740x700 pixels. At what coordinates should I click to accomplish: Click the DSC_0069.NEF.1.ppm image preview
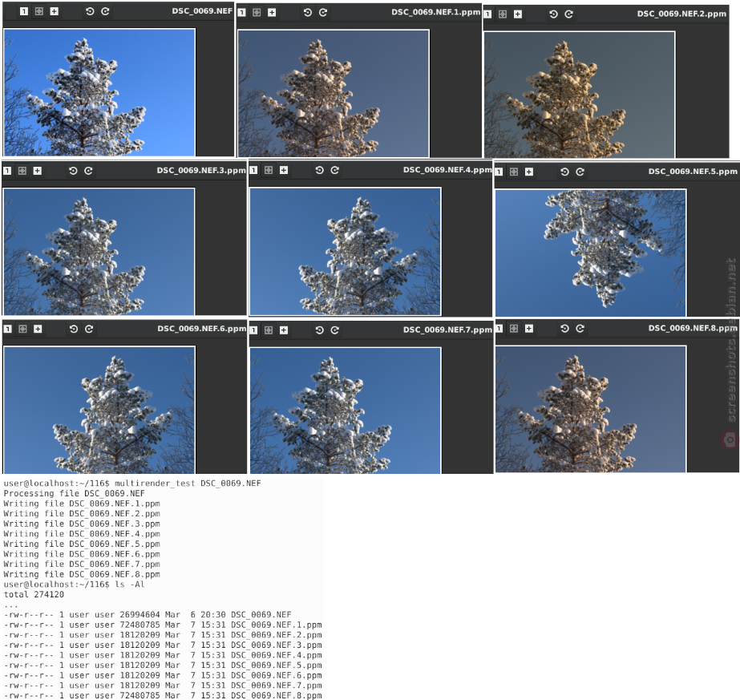[x=334, y=94]
